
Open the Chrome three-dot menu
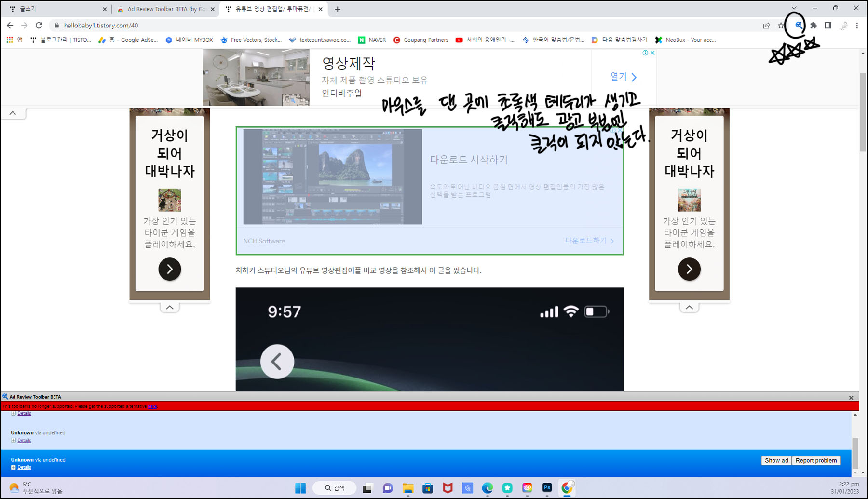click(x=857, y=26)
